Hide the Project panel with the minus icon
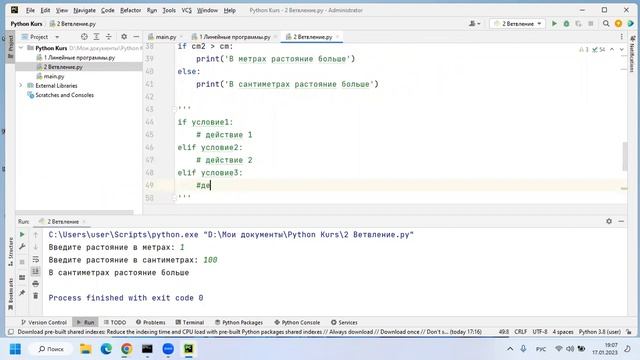The image size is (640, 360). (136, 37)
